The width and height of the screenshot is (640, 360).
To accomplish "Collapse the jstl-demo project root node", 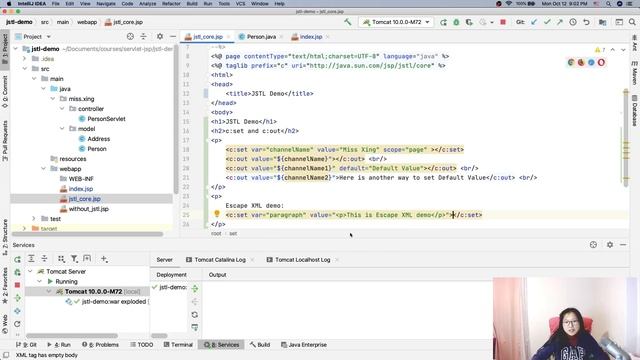I will (16, 49).
